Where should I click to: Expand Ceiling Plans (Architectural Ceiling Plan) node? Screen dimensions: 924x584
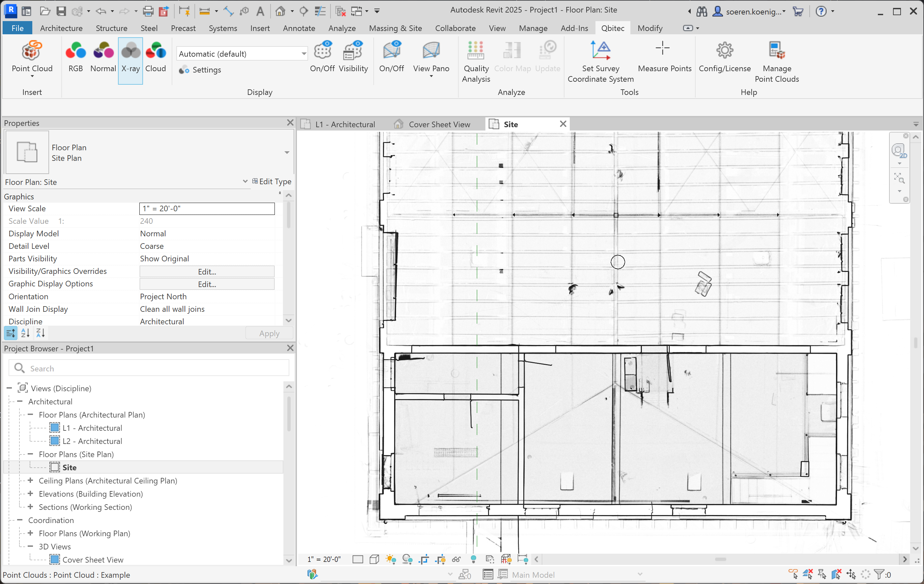click(31, 481)
